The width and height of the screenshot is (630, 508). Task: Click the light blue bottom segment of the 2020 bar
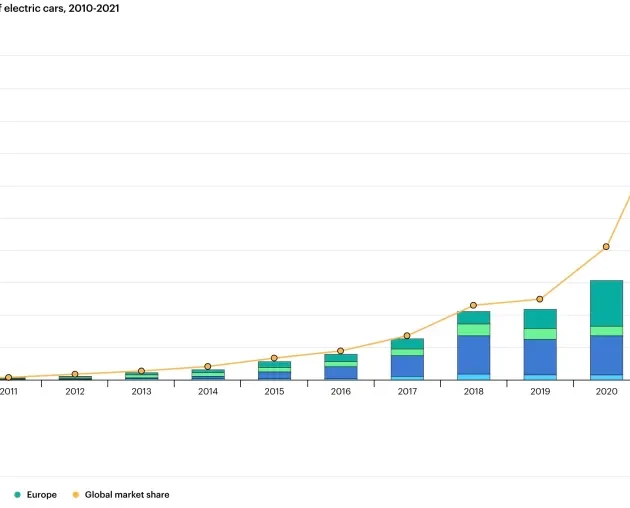(x=606, y=377)
